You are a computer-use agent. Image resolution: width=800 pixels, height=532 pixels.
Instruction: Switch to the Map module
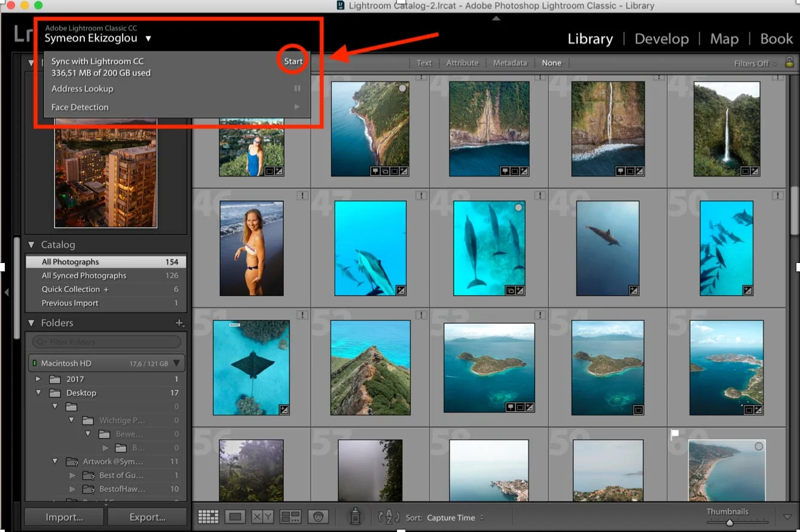(724, 39)
